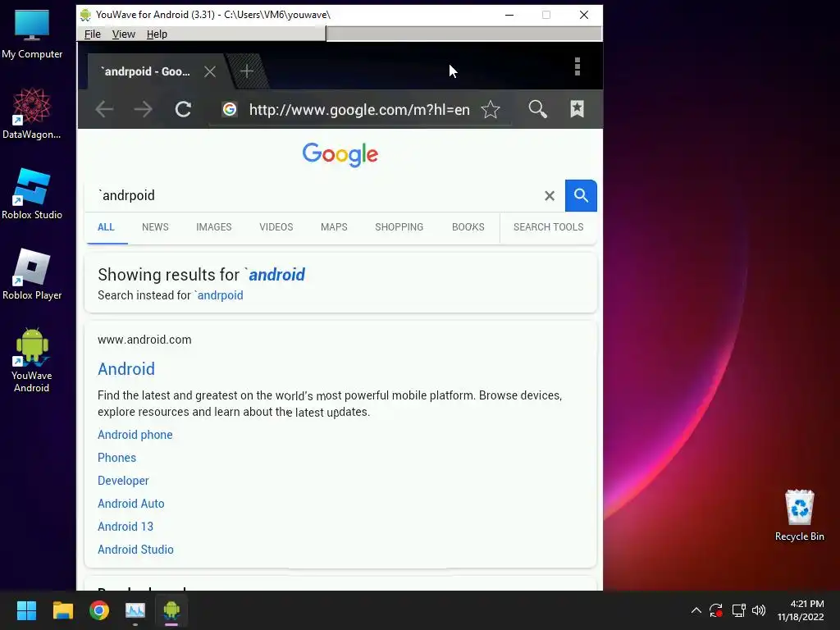Go forward with the browser forward arrow

click(x=143, y=109)
